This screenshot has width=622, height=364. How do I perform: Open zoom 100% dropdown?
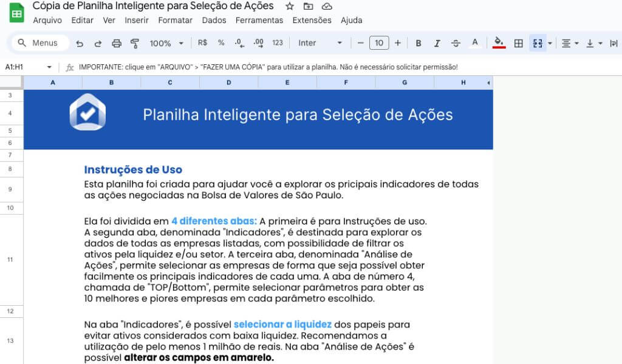pos(166,43)
